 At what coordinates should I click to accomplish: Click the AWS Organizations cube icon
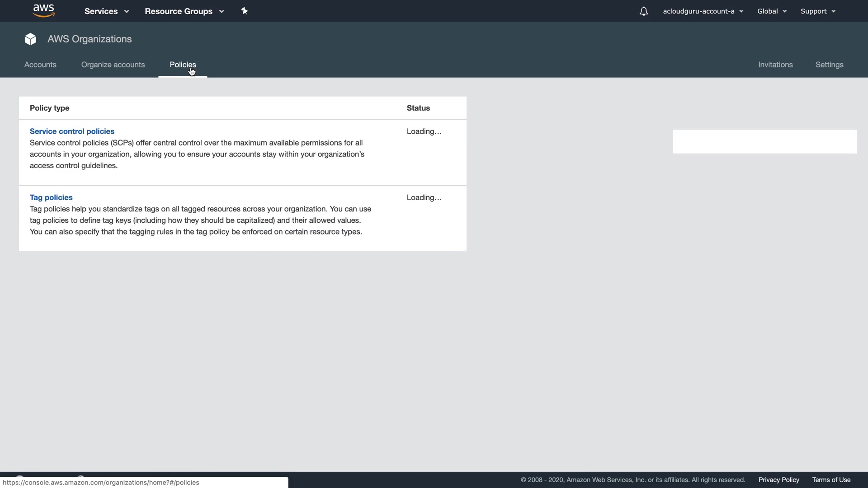click(x=30, y=39)
